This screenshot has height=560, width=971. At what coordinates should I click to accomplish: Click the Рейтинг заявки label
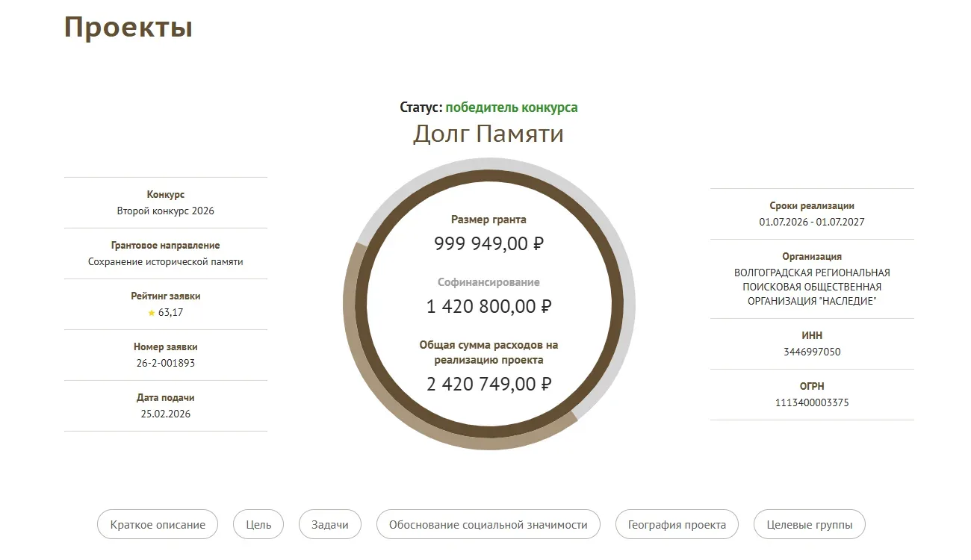[166, 296]
